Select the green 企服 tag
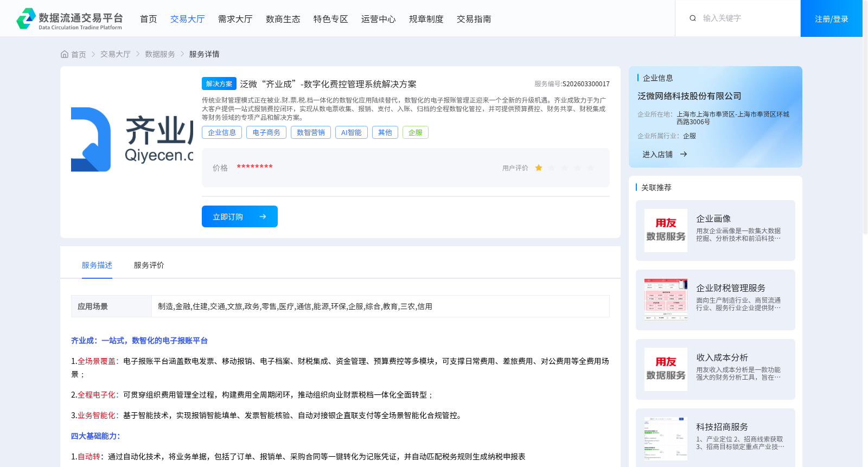868x467 pixels. pyautogui.click(x=416, y=132)
